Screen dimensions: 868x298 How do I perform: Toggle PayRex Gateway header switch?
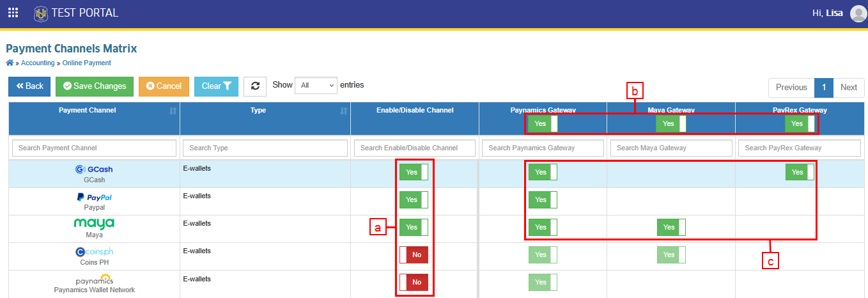pos(800,123)
